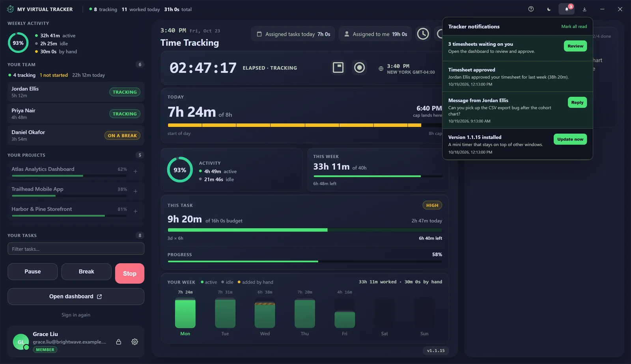Add time to Atlas Analytics Dashboard plus
The width and height of the screenshot is (631, 364).
pyautogui.click(x=135, y=171)
